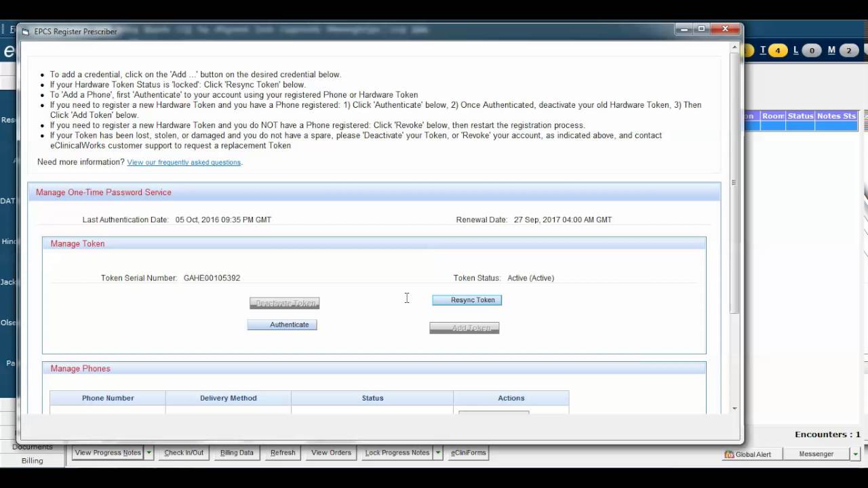Click the Renewal Date value
Viewport: 868px width, 488px height.
coord(563,220)
